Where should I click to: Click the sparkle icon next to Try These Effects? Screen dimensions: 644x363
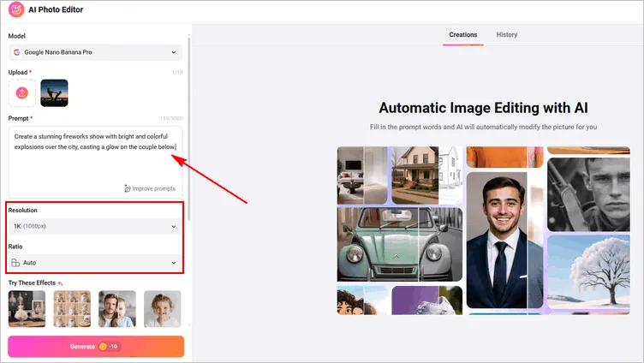click(x=60, y=283)
